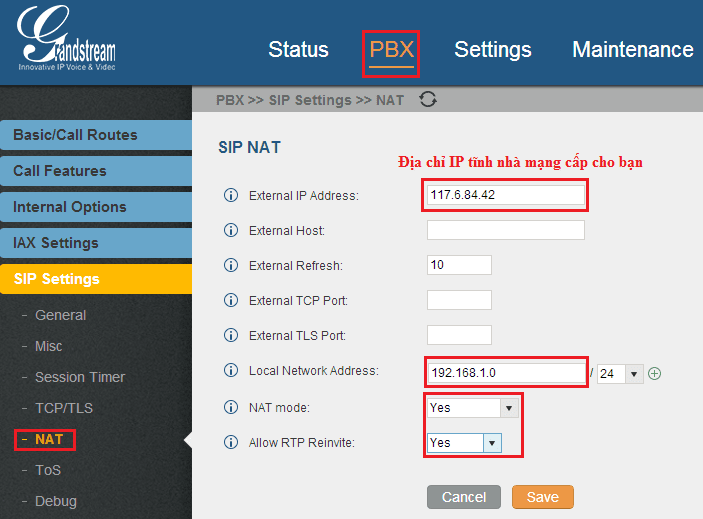Switch to the Status tab

tap(298, 49)
